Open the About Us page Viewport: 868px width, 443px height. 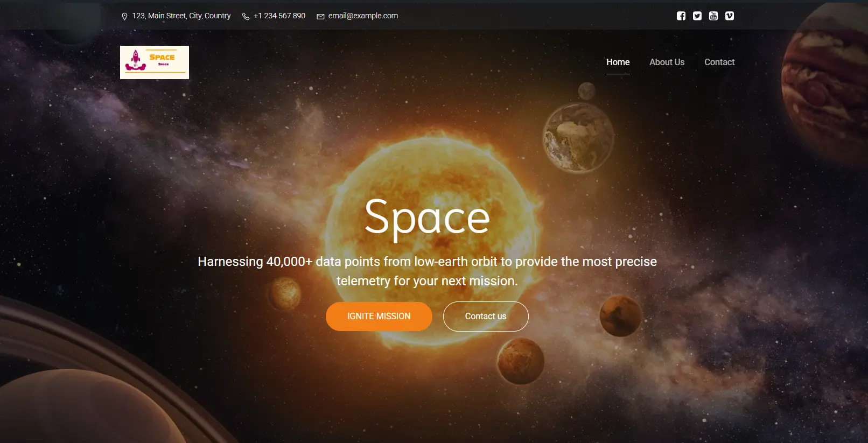tap(667, 62)
